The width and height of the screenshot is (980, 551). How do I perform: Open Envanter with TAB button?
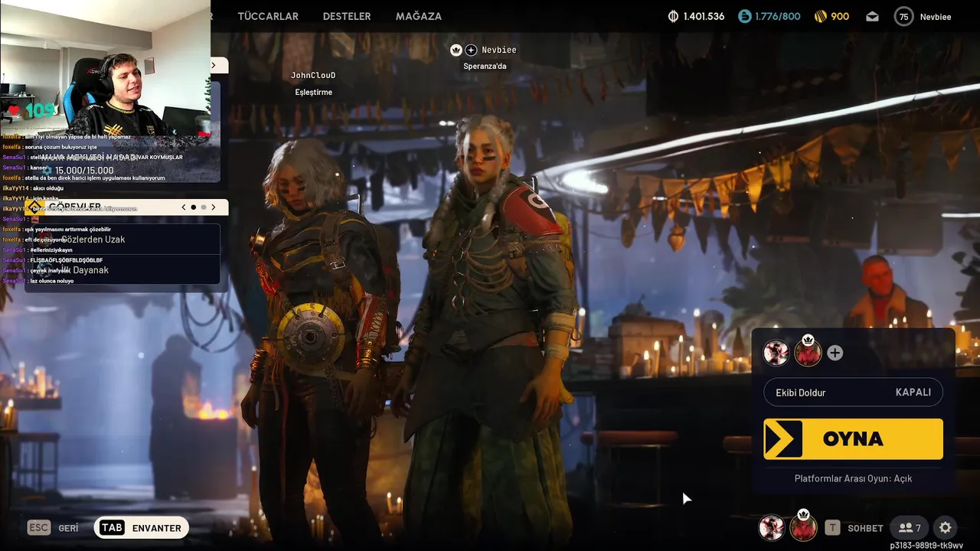[142, 528]
